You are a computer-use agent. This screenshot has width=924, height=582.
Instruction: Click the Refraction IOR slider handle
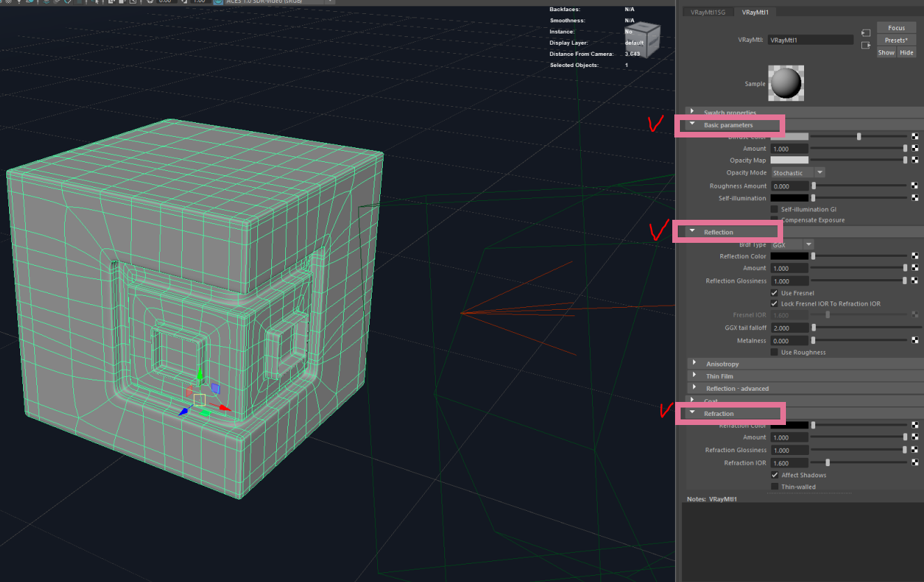tap(828, 463)
